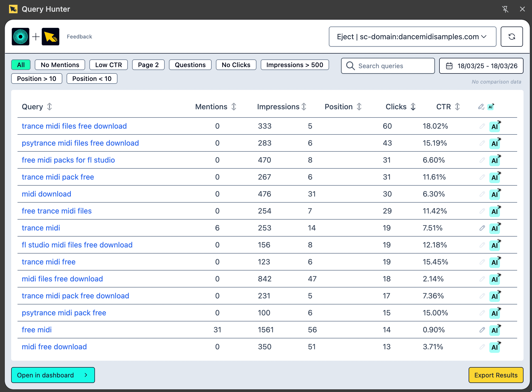Toggle the 'Low CTR' filter on
This screenshot has width=532, height=392.
(108, 65)
